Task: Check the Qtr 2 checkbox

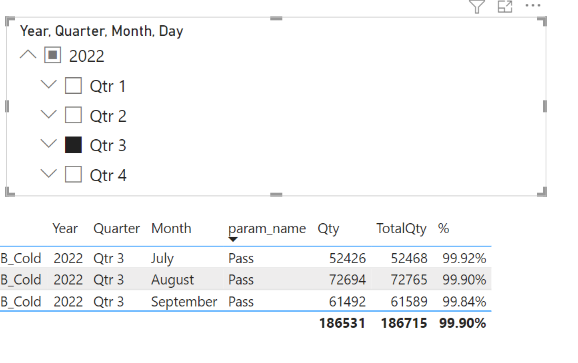Action: pos(73,115)
